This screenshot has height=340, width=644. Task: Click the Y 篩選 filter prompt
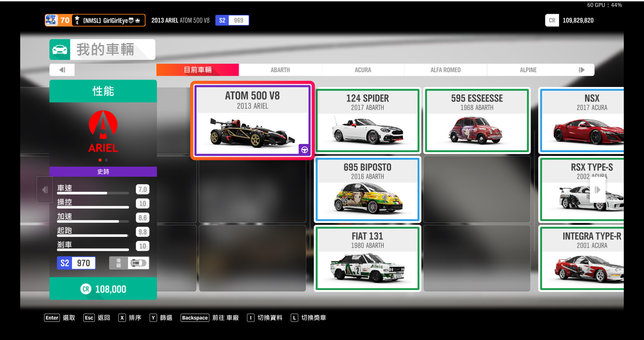pyautogui.click(x=161, y=318)
